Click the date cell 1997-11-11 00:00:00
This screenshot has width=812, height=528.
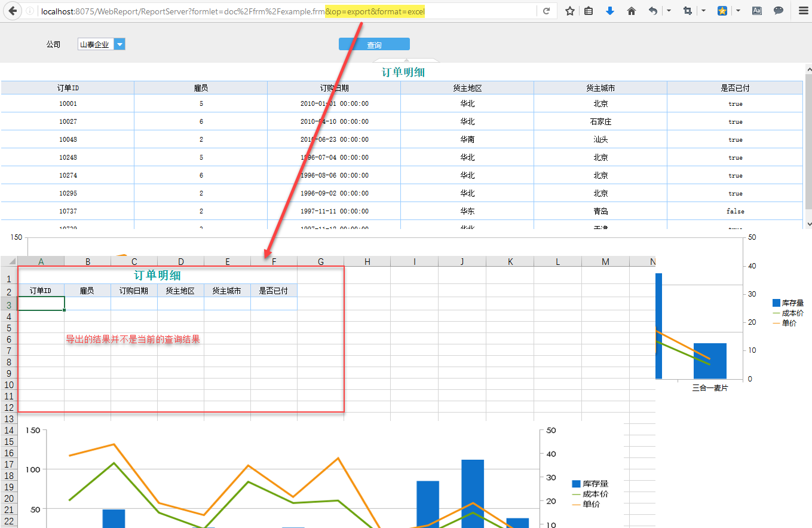334,211
